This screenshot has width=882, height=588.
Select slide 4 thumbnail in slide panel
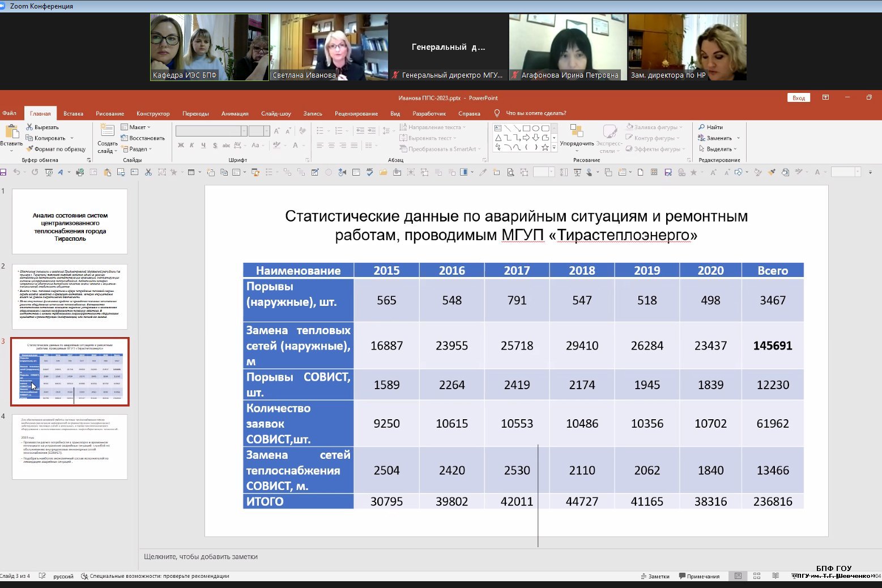click(70, 447)
